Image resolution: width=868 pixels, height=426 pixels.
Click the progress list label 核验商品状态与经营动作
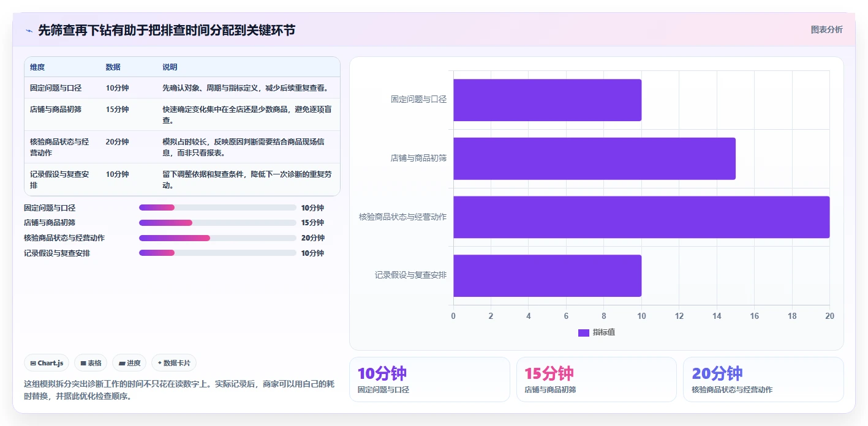[64, 238]
